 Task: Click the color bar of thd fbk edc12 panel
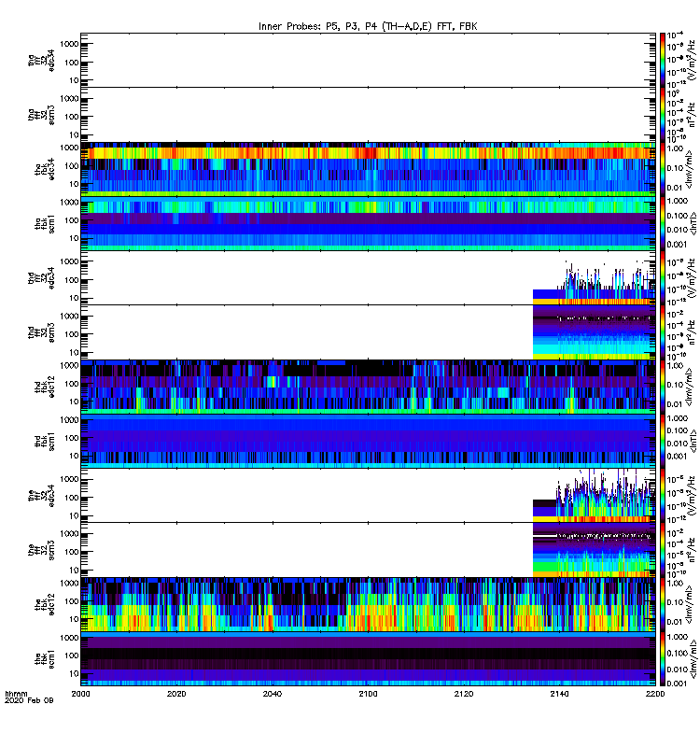click(663, 387)
